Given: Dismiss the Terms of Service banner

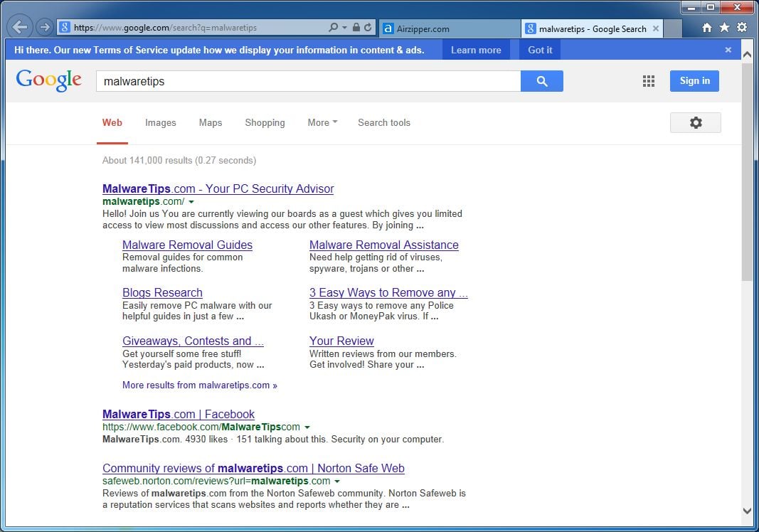Looking at the screenshot, I should click(x=728, y=50).
